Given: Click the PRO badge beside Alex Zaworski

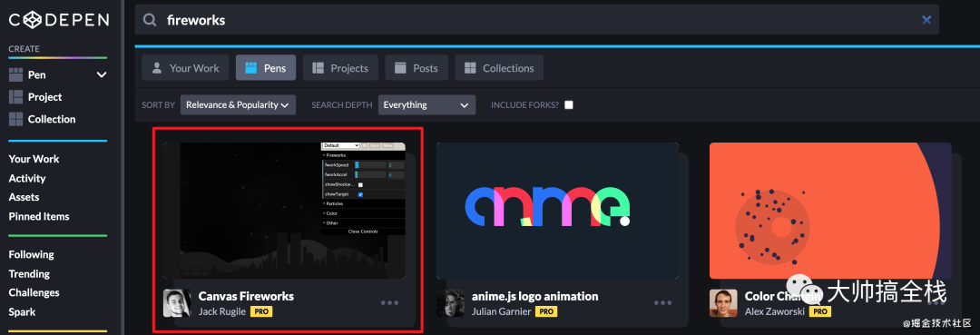Looking at the screenshot, I should point(820,311).
